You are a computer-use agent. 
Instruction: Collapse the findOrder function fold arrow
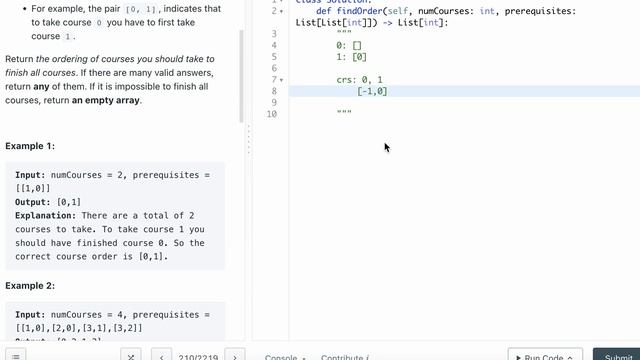tap(281, 11)
